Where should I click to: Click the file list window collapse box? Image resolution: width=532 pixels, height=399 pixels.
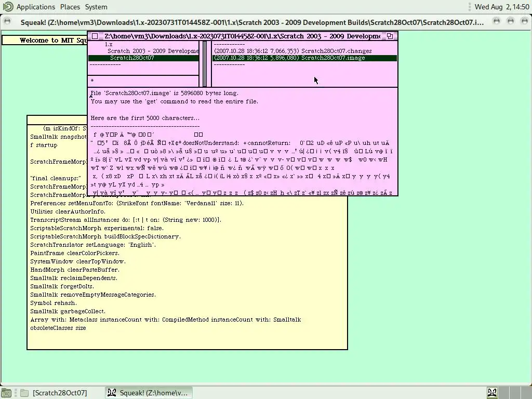[390, 36]
